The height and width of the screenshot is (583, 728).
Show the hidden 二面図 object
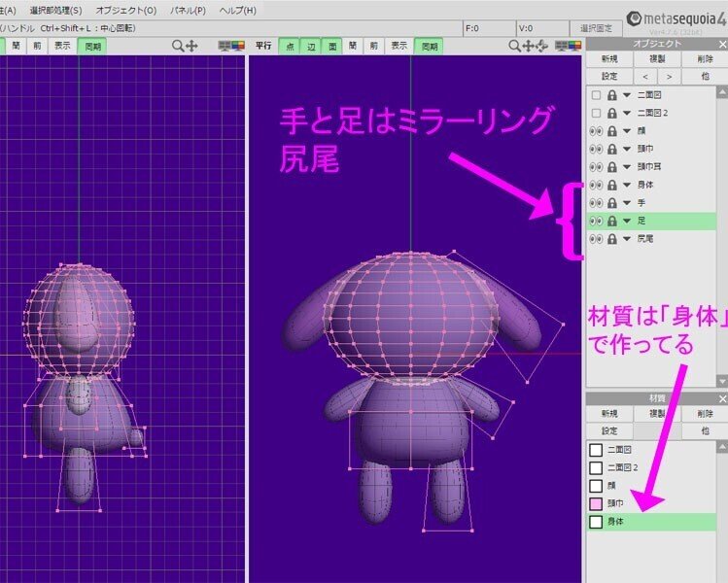pos(596,95)
